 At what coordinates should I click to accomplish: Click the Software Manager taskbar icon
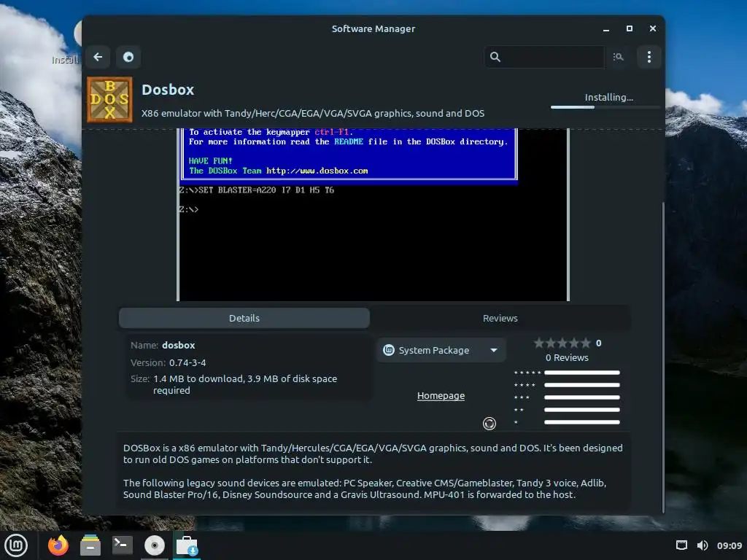[187, 545]
